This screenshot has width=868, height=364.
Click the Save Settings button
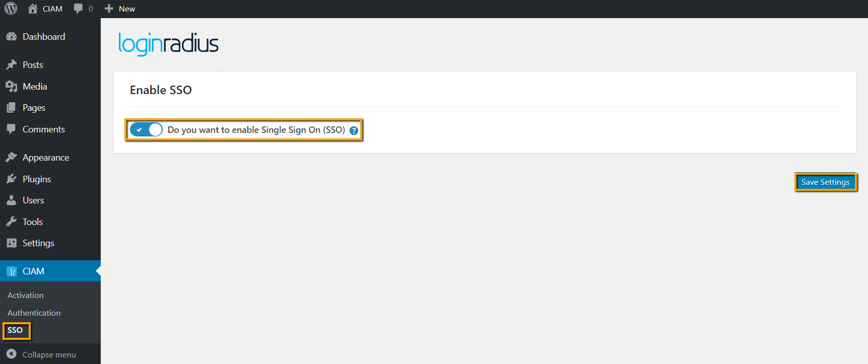point(825,182)
